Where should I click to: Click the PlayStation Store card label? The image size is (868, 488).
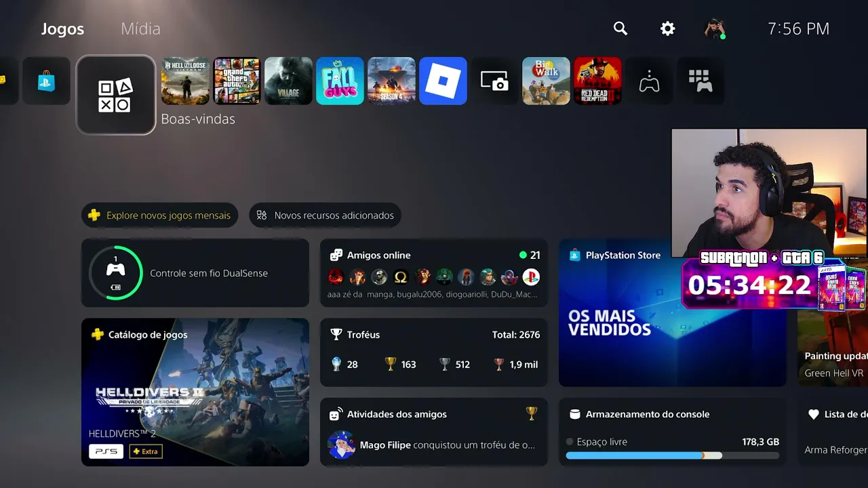pos(623,256)
